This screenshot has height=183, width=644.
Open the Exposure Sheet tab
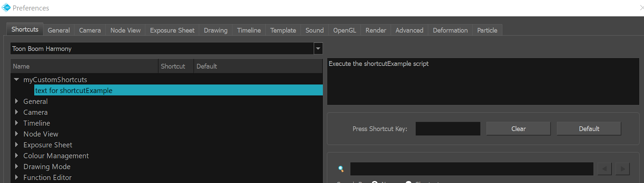pyautogui.click(x=172, y=30)
